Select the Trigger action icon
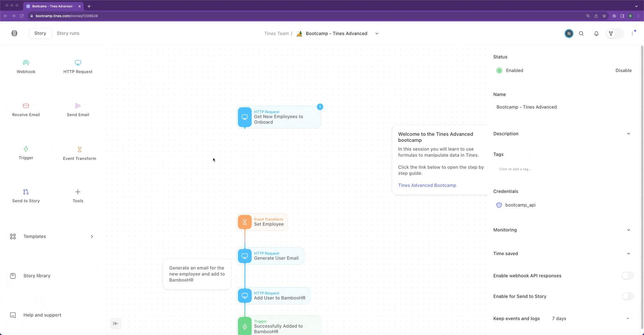The image size is (644, 335). coord(26,149)
